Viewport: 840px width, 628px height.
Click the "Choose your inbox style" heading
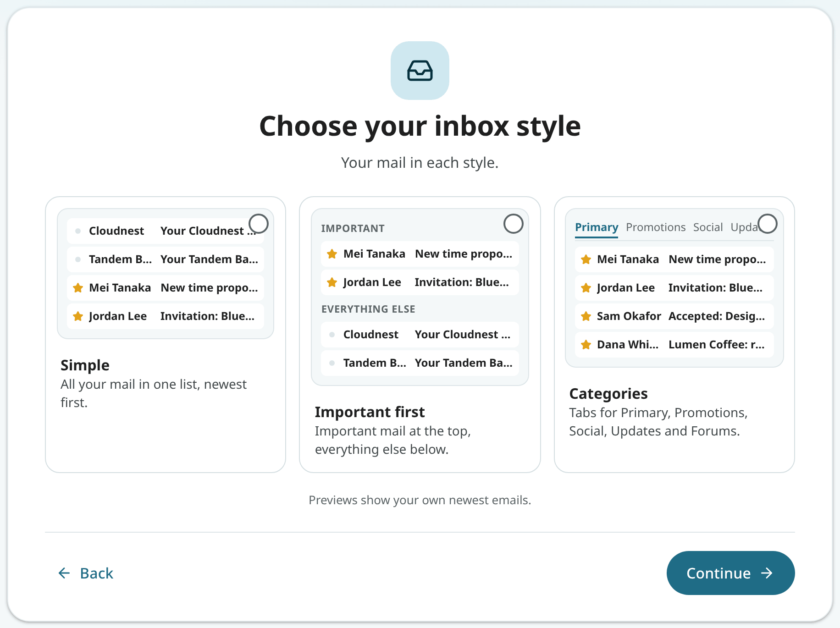420,126
